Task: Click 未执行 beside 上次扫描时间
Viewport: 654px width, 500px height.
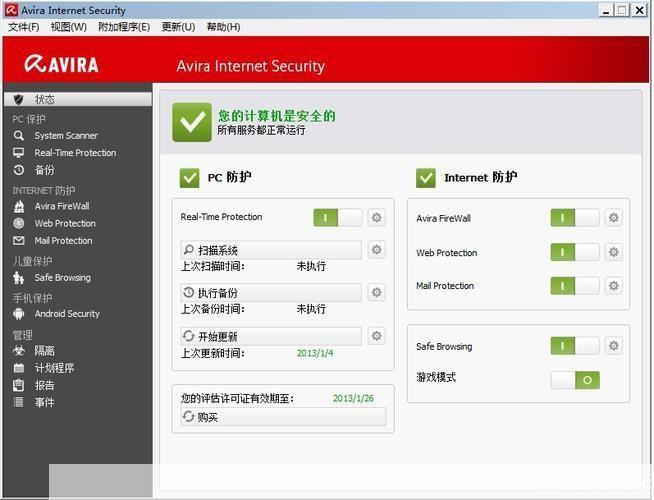Action: pos(311,266)
